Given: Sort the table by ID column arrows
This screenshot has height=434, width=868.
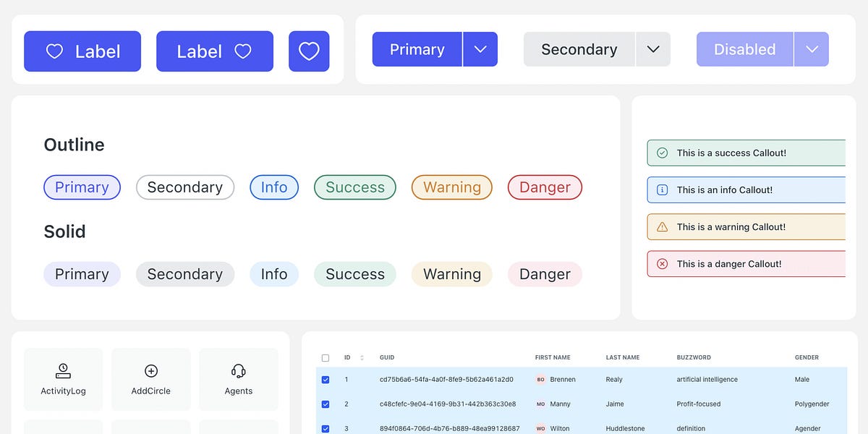Looking at the screenshot, I should 362,357.
